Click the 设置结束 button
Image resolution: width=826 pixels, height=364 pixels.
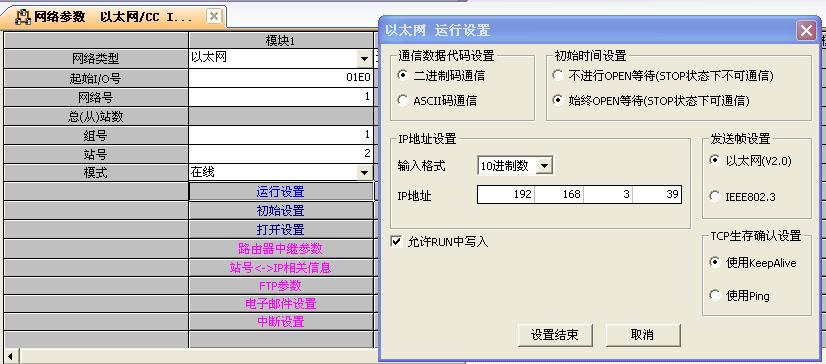coord(555,335)
